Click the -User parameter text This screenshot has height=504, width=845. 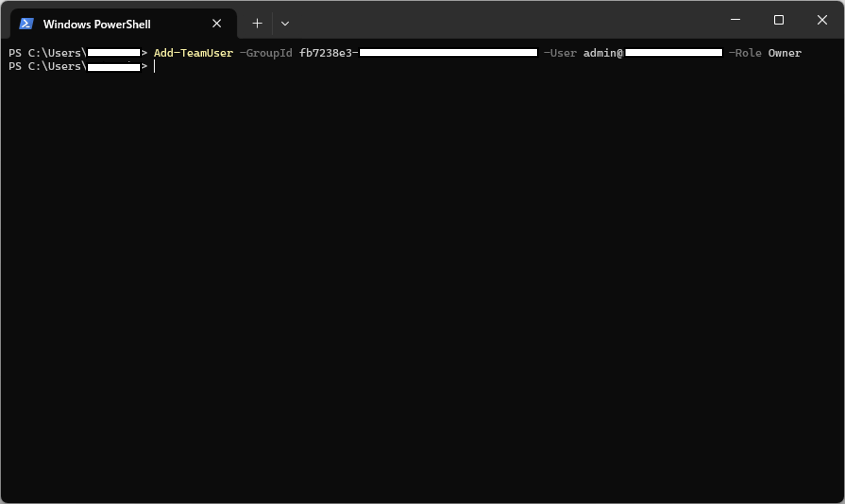[x=560, y=53]
